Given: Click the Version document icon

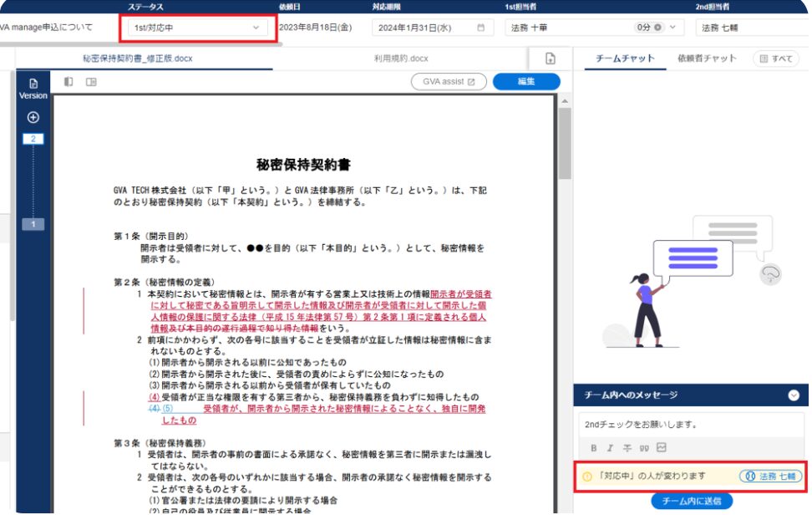Looking at the screenshot, I should coord(33,84).
